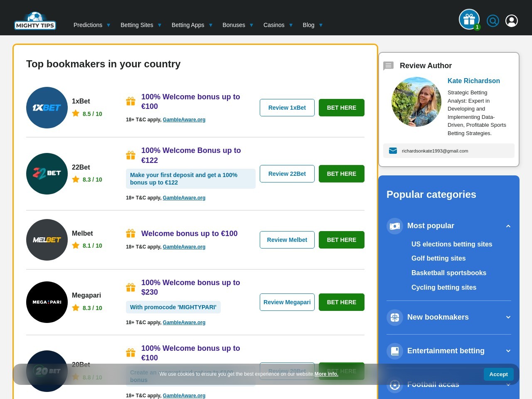Screen dimensions: 532x399
Task: Click BET HERE for 22Bet
Action: coord(342,174)
